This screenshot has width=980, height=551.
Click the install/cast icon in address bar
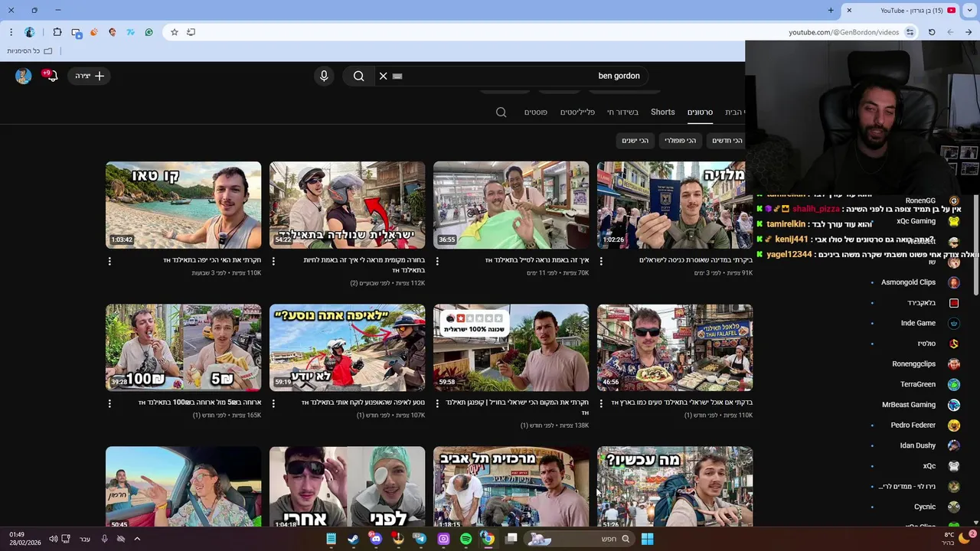click(191, 32)
